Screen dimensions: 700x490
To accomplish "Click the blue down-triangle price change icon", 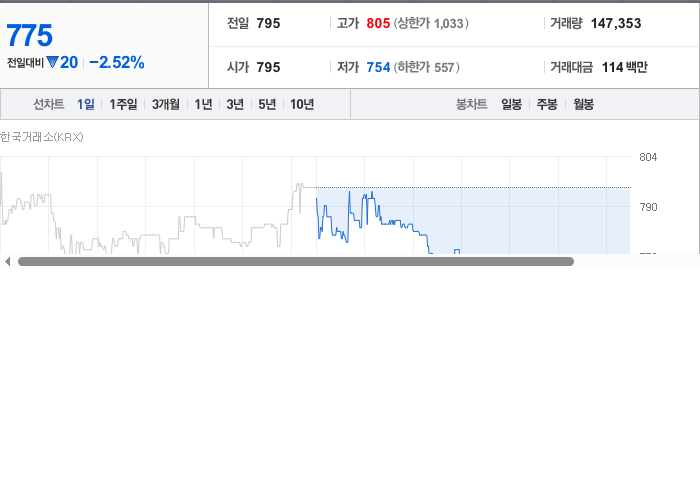I will pyautogui.click(x=52, y=62).
